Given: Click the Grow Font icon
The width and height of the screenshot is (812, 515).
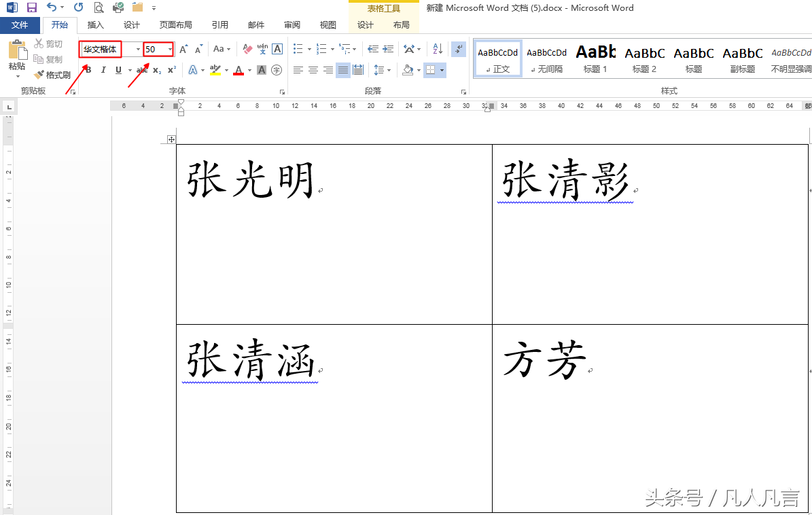Looking at the screenshot, I should [x=183, y=49].
